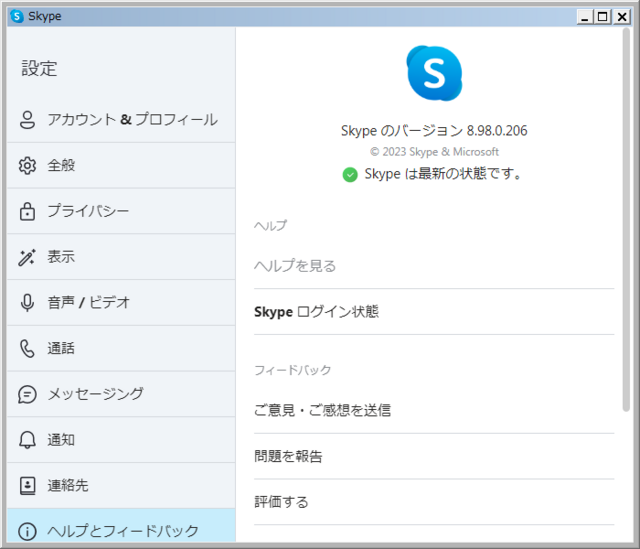640x549 pixels.
Task: Open the ヘルプを見る link
Action: click(434, 266)
